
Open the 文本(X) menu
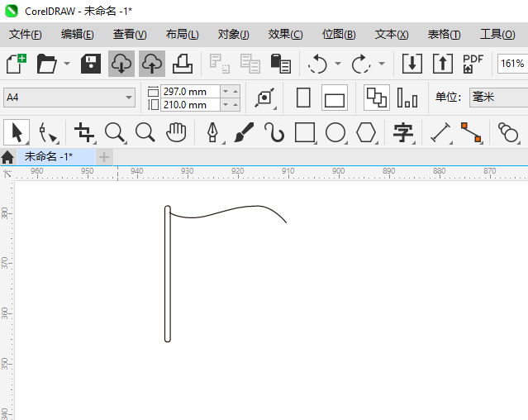[x=392, y=35]
